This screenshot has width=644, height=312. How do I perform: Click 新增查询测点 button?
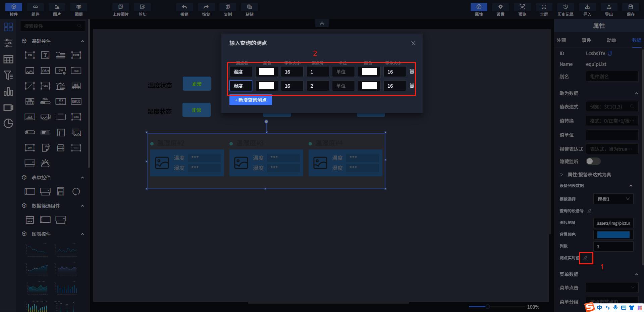[x=251, y=100]
